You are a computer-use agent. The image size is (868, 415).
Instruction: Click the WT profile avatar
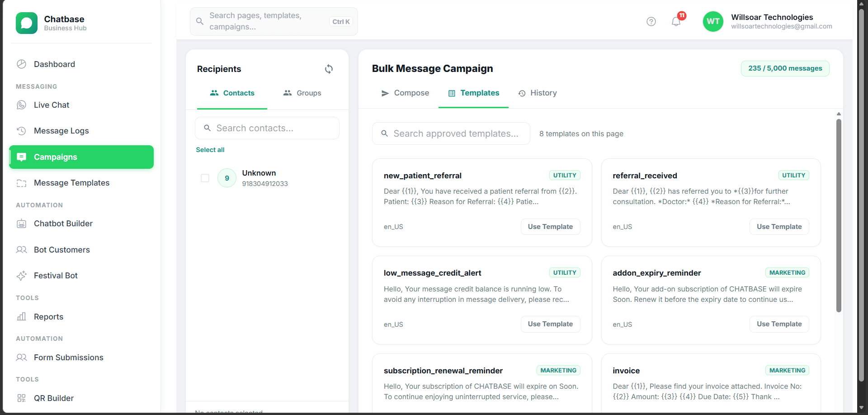[x=713, y=21]
